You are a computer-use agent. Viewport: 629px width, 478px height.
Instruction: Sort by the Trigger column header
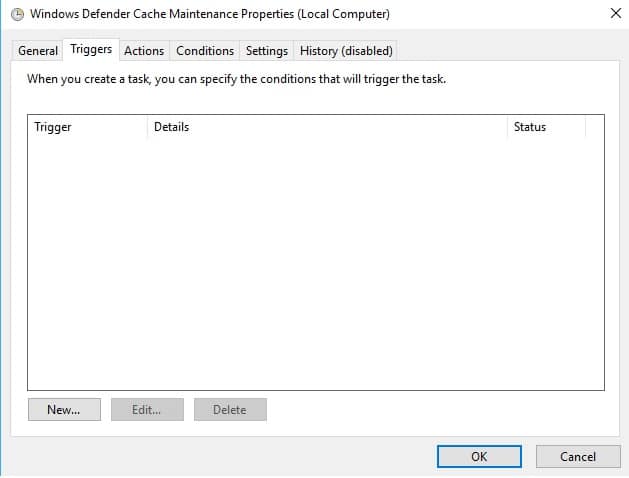pos(87,127)
